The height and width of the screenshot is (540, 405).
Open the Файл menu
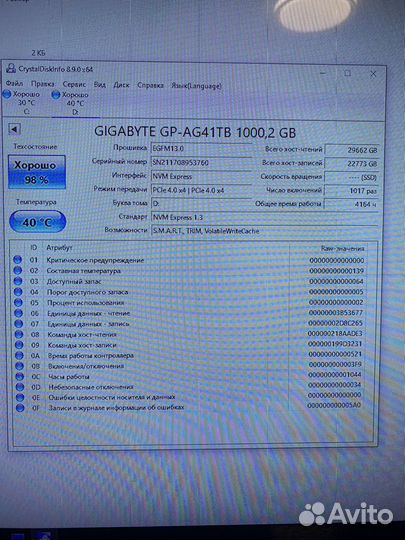[x=14, y=83]
